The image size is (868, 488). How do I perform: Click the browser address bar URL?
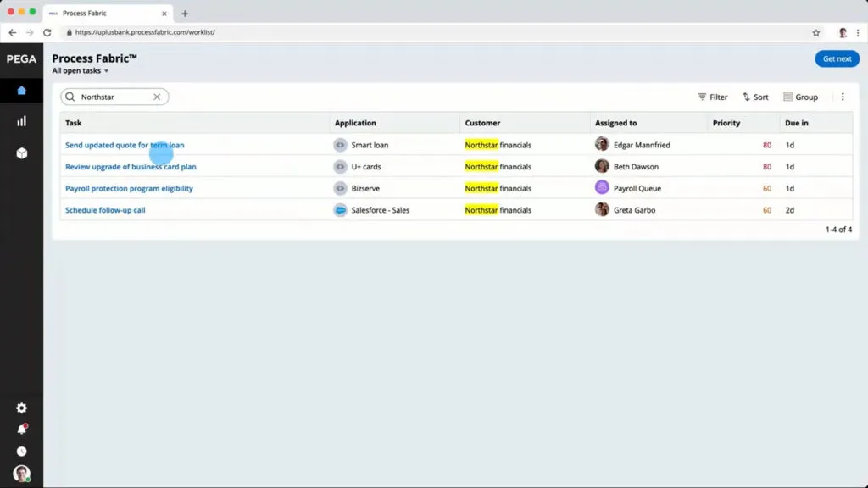point(145,32)
